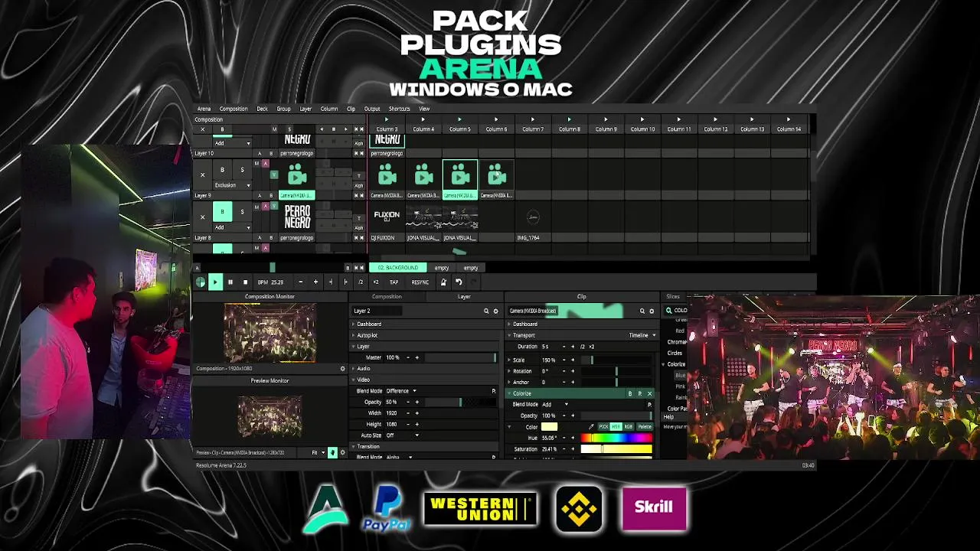
Task: Open Preview Monitor Fit dropdown
Action: 316,452
